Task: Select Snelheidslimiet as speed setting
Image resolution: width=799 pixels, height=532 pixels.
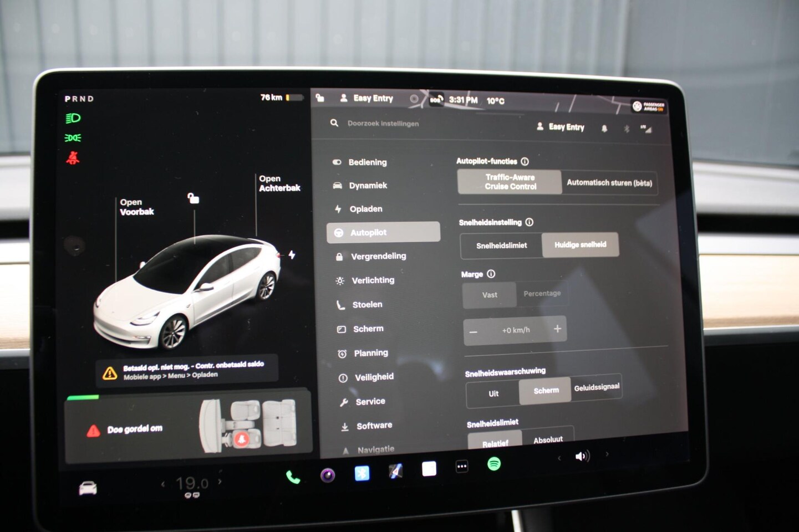Action: pos(501,245)
